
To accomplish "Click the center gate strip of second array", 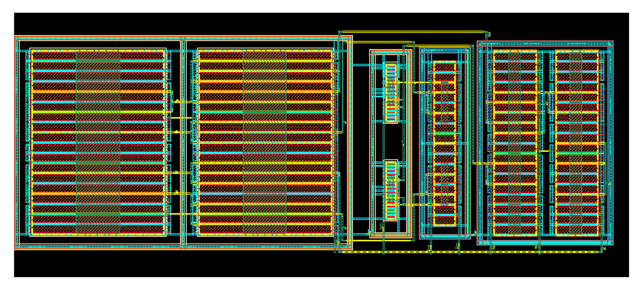I will click(265, 141).
